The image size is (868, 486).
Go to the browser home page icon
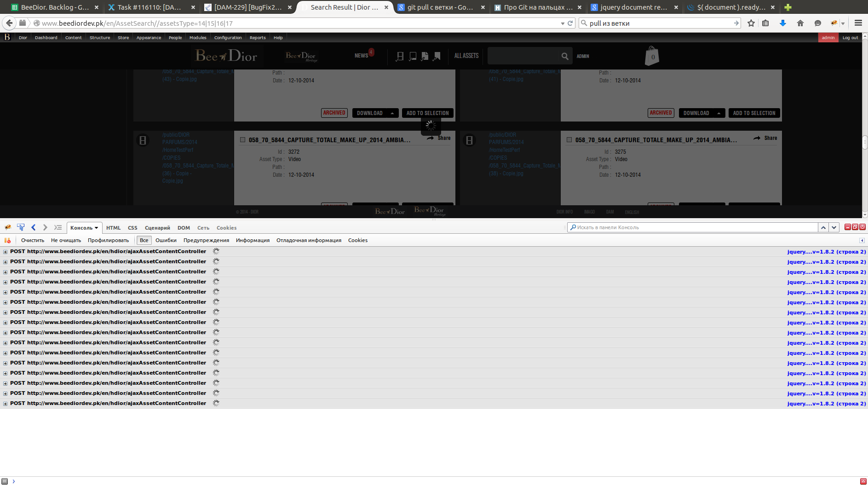click(x=800, y=23)
